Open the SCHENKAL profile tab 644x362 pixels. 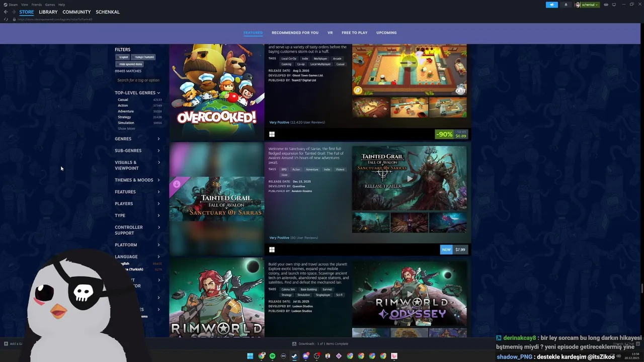click(x=108, y=12)
